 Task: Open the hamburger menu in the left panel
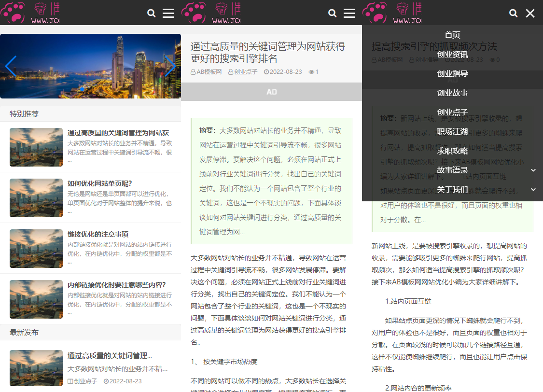pos(168,13)
